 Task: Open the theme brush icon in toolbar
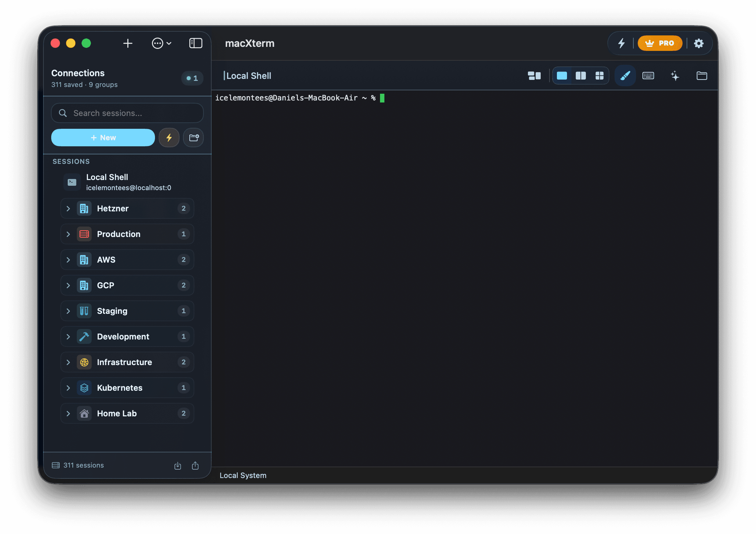625,76
